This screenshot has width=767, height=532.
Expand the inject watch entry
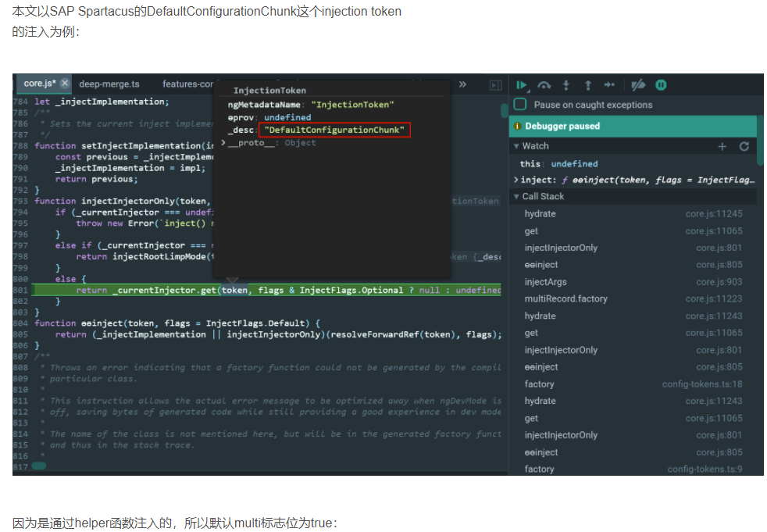pyautogui.click(x=516, y=180)
